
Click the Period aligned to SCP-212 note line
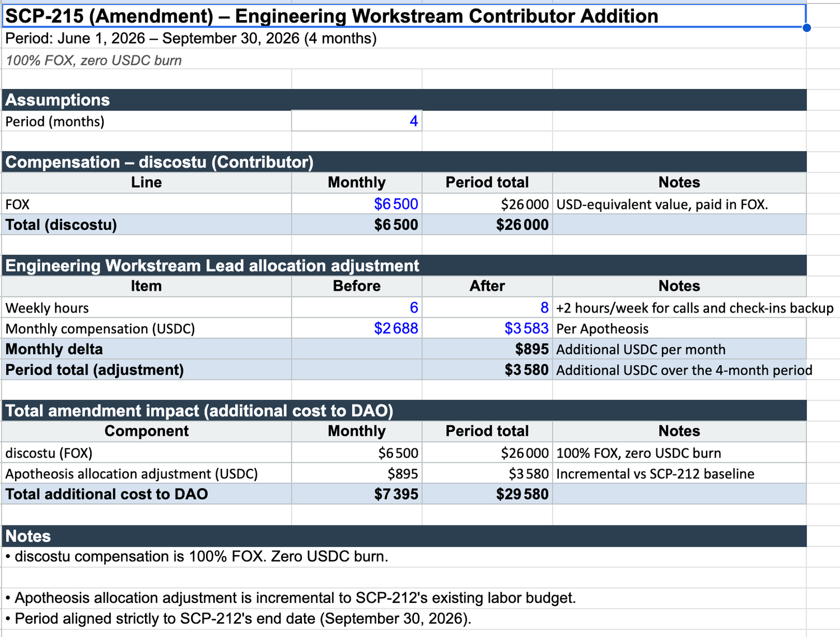239,619
